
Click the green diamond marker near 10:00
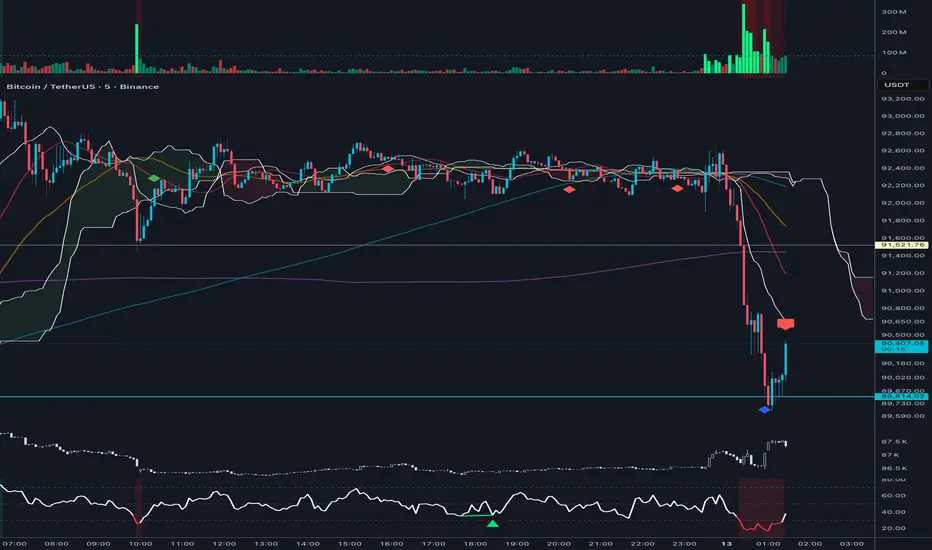(154, 178)
